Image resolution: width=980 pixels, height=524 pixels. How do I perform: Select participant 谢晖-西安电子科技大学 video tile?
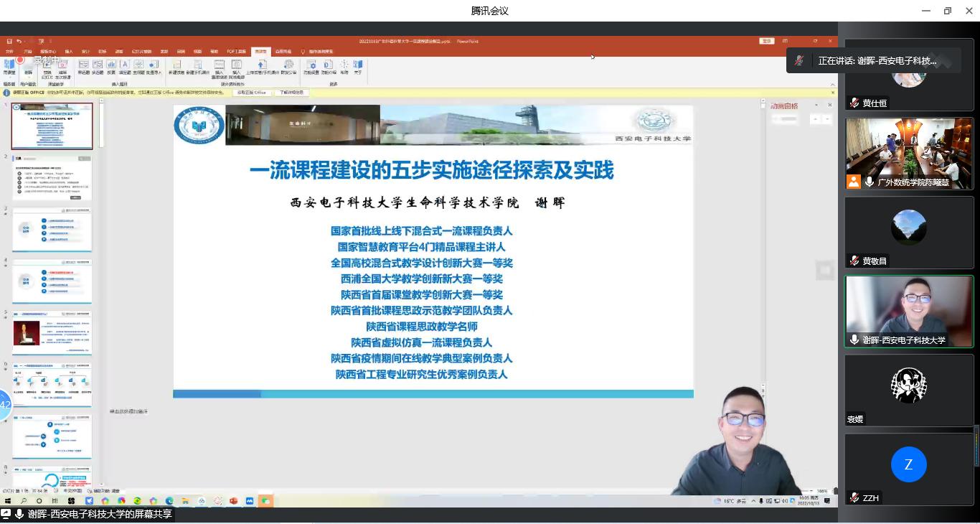click(x=908, y=312)
